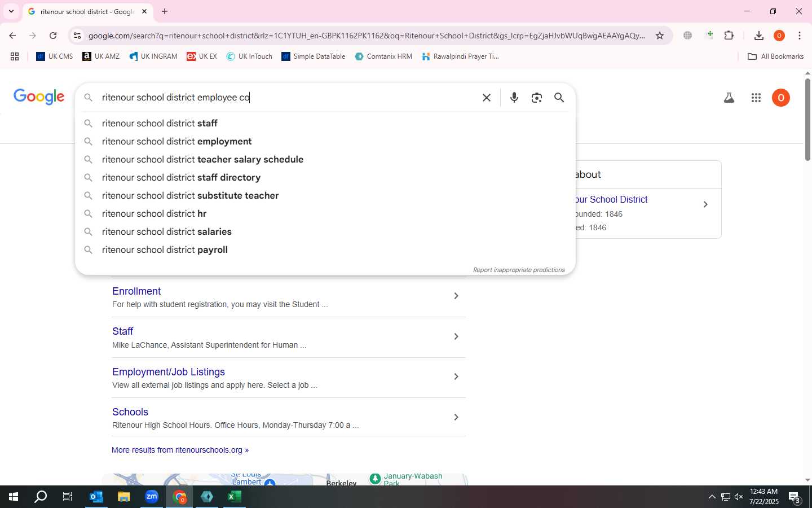The height and width of the screenshot is (508, 812).
Task: Open the UK InTouch bookmark
Action: (x=249, y=56)
